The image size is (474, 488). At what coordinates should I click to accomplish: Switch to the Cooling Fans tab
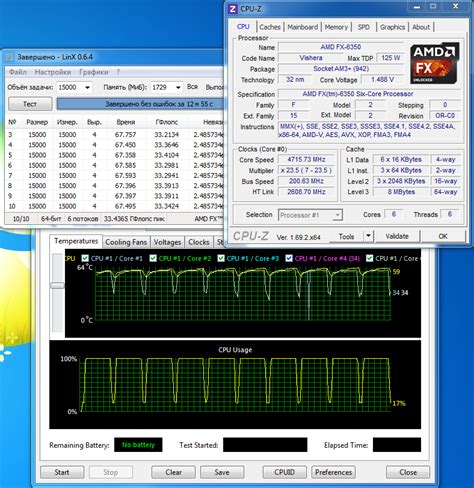[x=126, y=242]
